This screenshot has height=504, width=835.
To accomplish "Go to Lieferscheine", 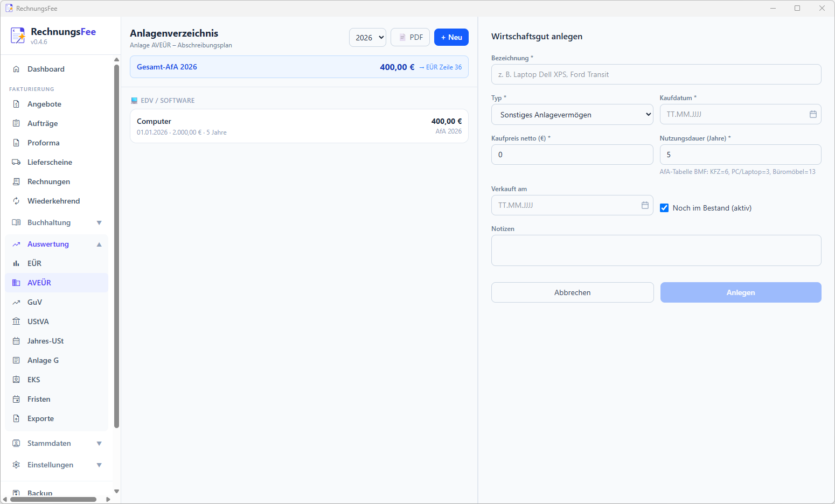I will click(57, 162).
